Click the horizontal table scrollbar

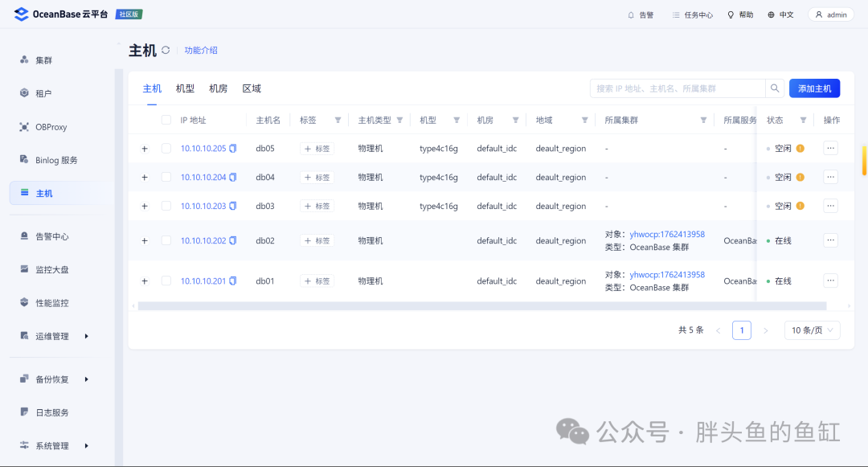482,306
